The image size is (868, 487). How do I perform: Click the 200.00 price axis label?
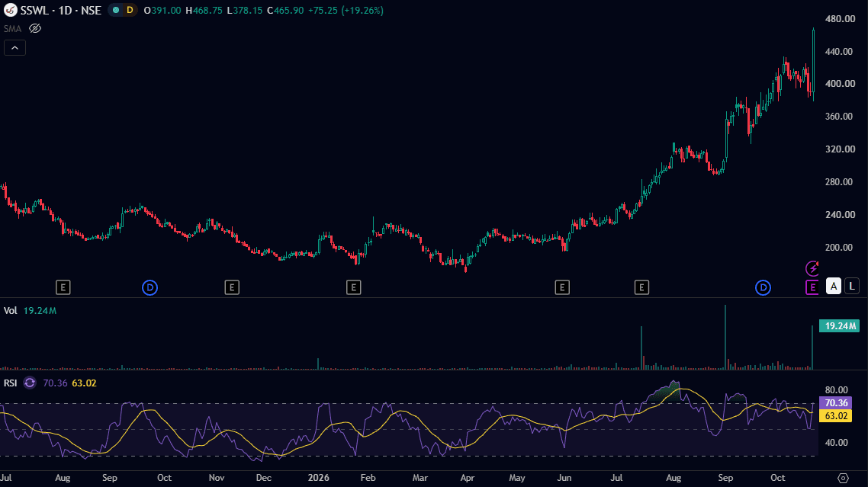[x=840, y=248]
